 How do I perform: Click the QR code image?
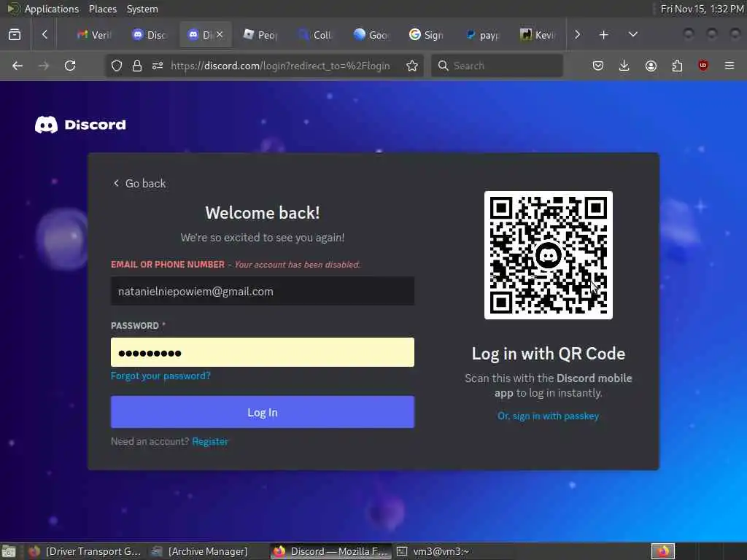(x=549, y=255)
